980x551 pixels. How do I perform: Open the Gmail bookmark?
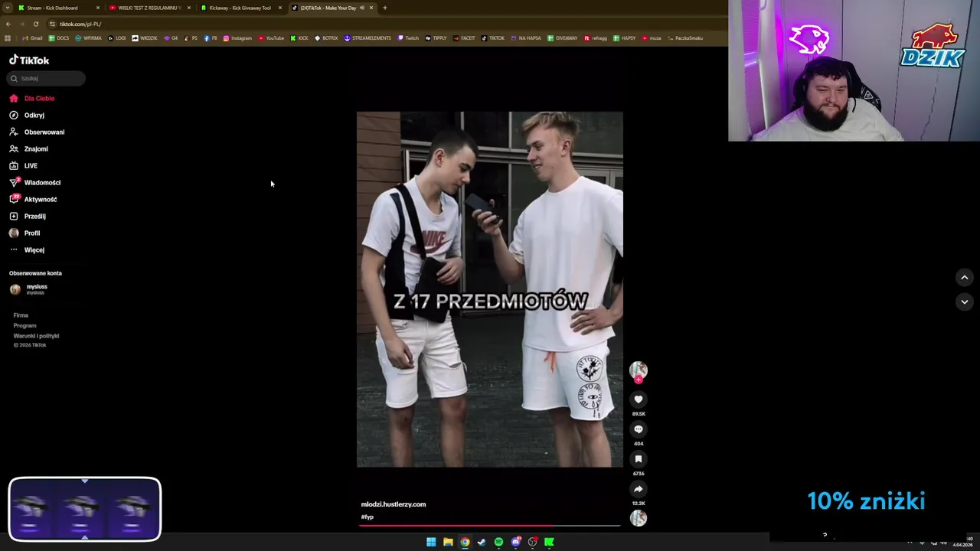32,38
